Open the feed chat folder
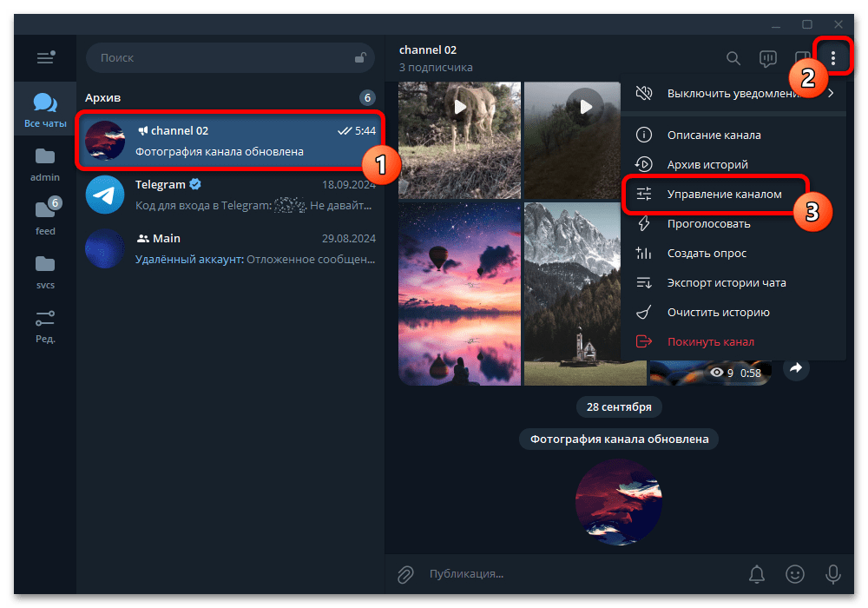Viewport: 868px width, 608px height. [x=45, y=217]
